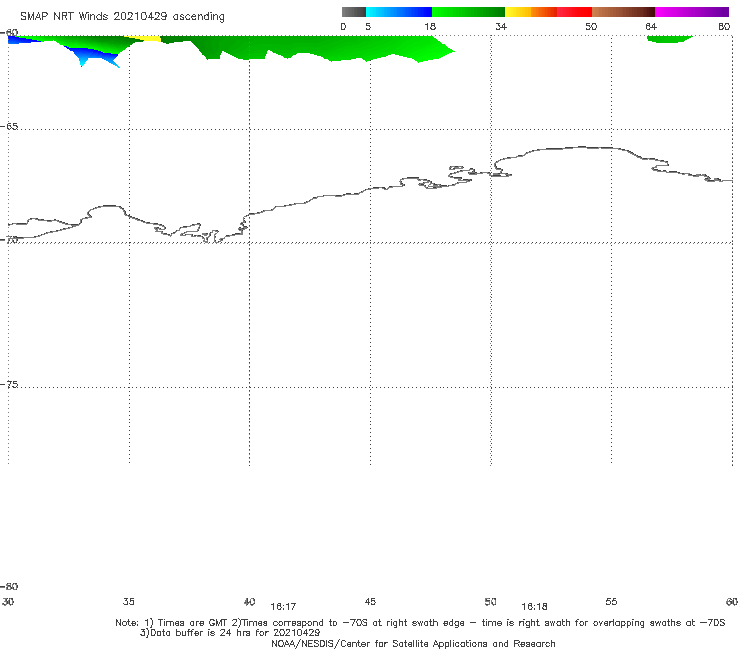Click the swath time label "16:18"
Viewport: 740px width, 650px height.
tap(534, 606)
